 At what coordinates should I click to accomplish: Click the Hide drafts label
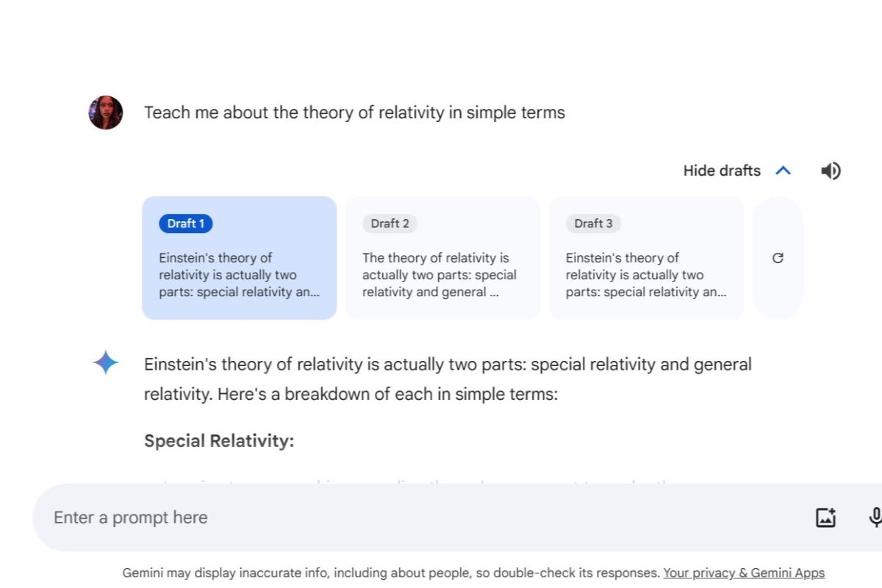722,171
